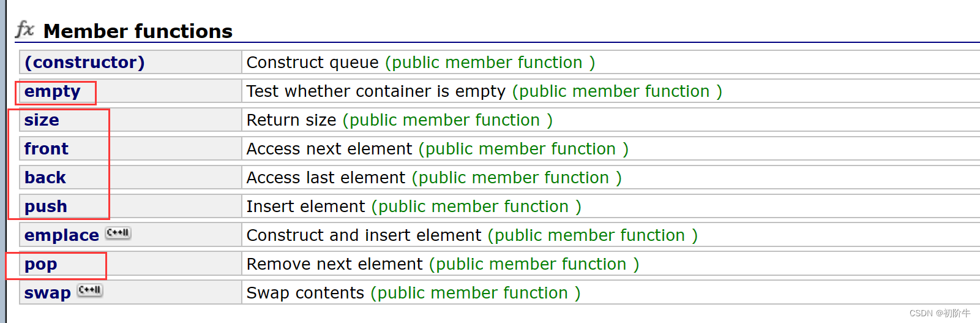Open the back member function link
The image size is (980, 323).
(x=45, y=178)
